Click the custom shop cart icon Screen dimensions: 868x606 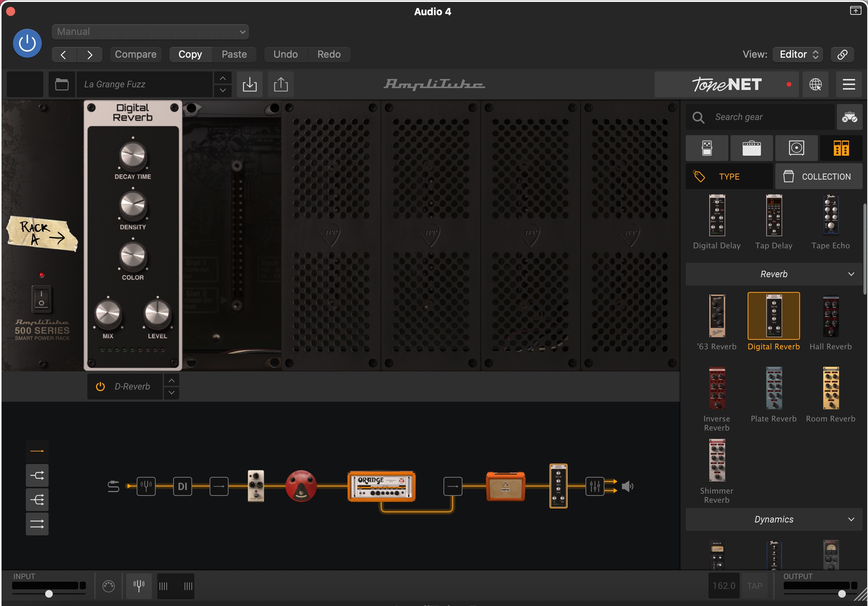tap(849, 117)
